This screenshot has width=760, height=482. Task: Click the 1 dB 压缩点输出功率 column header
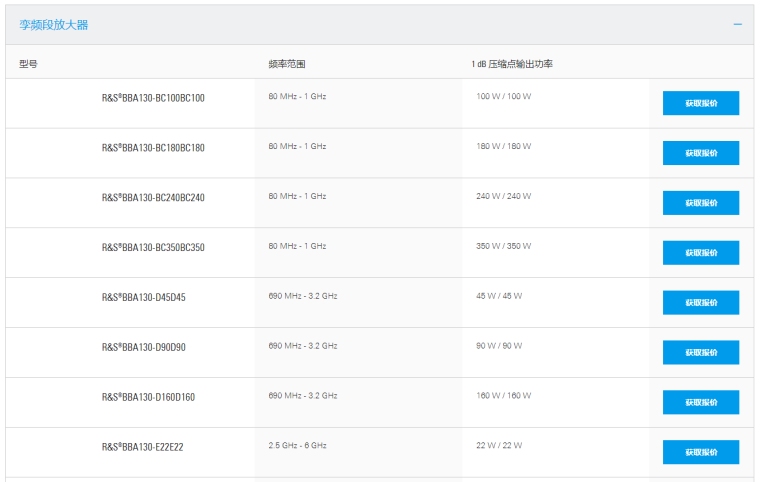[x=512, y=64]
